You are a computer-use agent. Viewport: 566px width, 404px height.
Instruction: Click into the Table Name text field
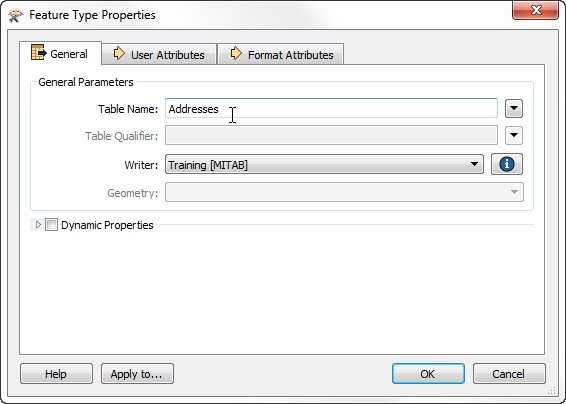point(331,108)
